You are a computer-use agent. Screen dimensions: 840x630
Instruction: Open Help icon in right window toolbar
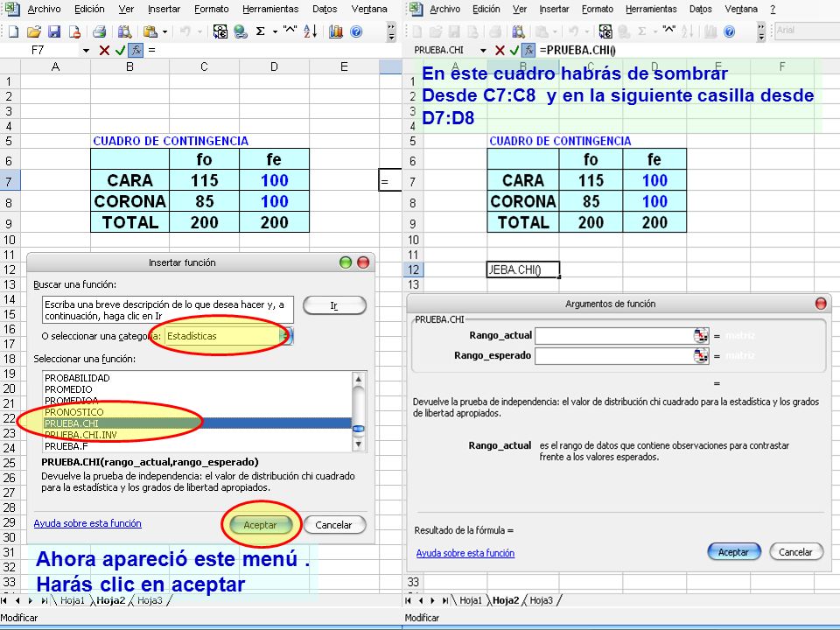coord(729,31)
